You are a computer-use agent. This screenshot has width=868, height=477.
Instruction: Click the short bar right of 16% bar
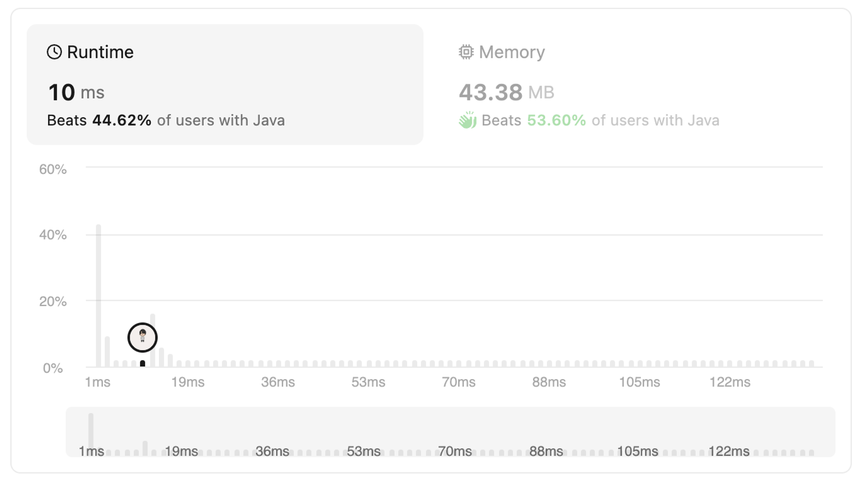pyautogui.click(x=161, y=357)
